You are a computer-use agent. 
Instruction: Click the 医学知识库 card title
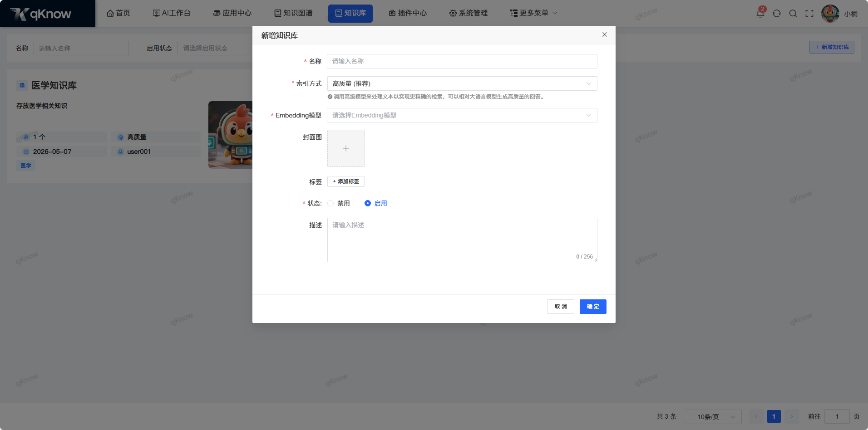(x=54, y=85)
